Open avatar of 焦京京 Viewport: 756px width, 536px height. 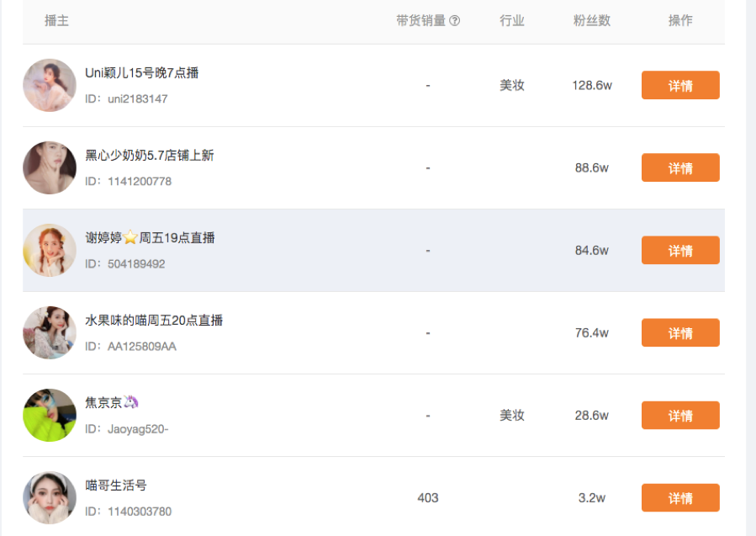(x=50, y=416)
